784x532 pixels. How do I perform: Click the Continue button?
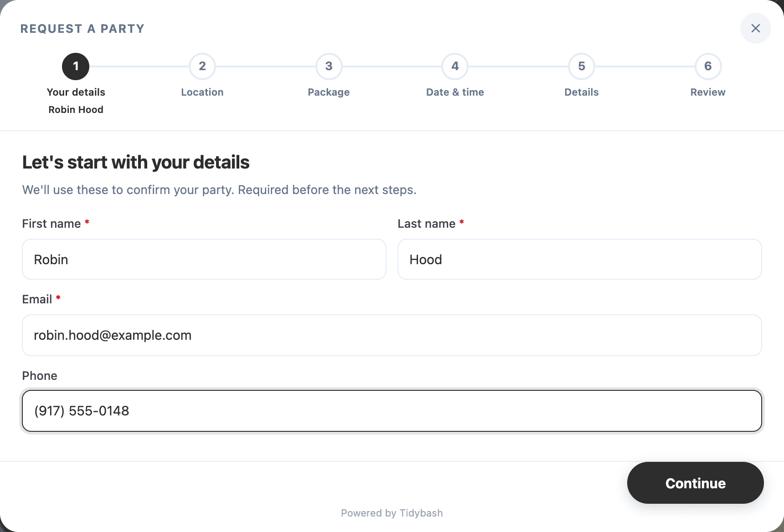[x=695, y=483]
